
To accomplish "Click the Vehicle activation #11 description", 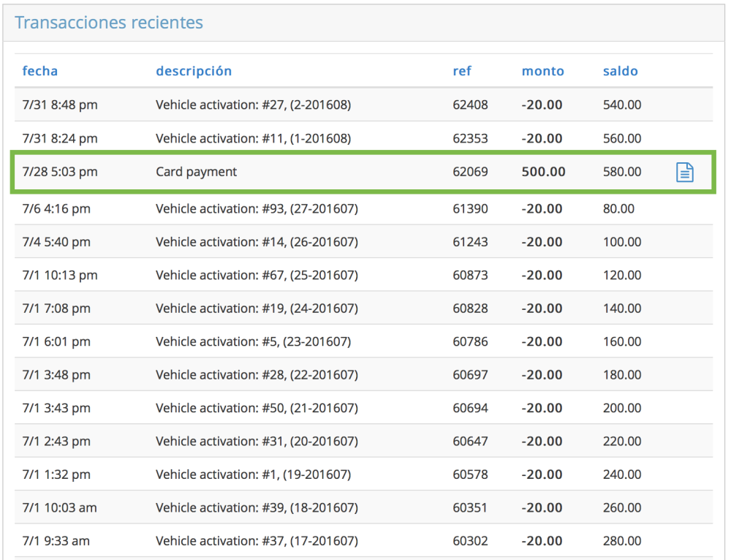I will (253, 139).
